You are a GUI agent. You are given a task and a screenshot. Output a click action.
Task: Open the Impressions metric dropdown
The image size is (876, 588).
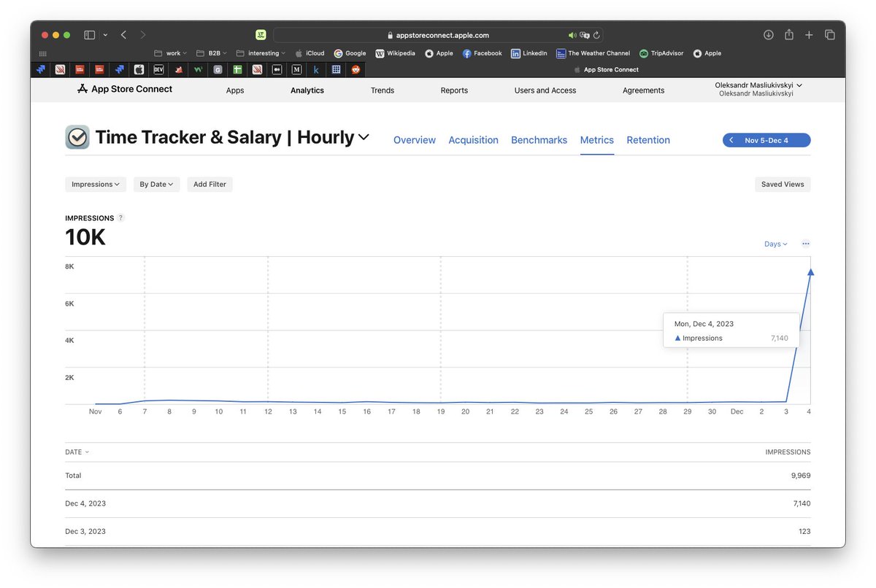coord(96,185)
